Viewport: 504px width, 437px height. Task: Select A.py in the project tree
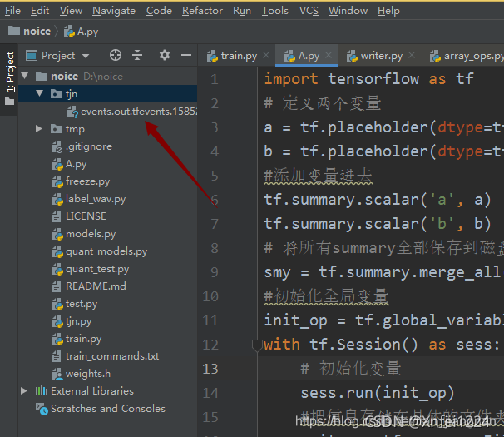point(69,164)
